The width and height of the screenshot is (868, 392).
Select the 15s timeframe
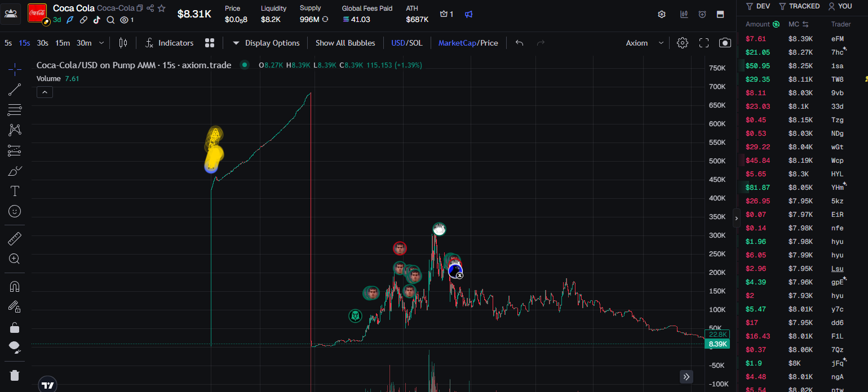[x=25, y=43]
